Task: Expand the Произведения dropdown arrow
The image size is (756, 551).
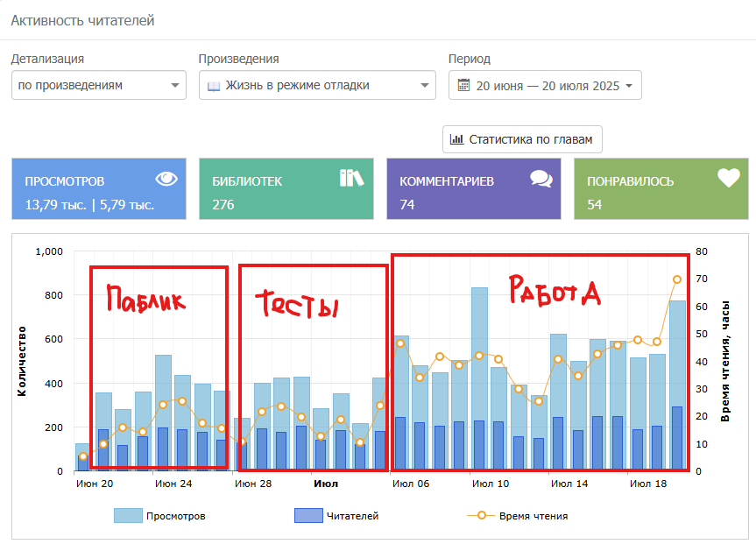Action: coord(425,86)
